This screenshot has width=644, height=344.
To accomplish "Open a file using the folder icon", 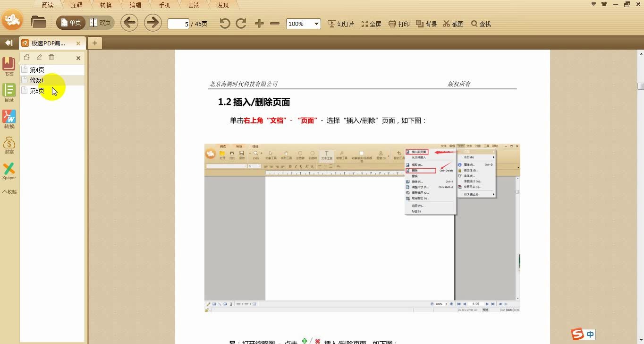I will tap(39, 21).
